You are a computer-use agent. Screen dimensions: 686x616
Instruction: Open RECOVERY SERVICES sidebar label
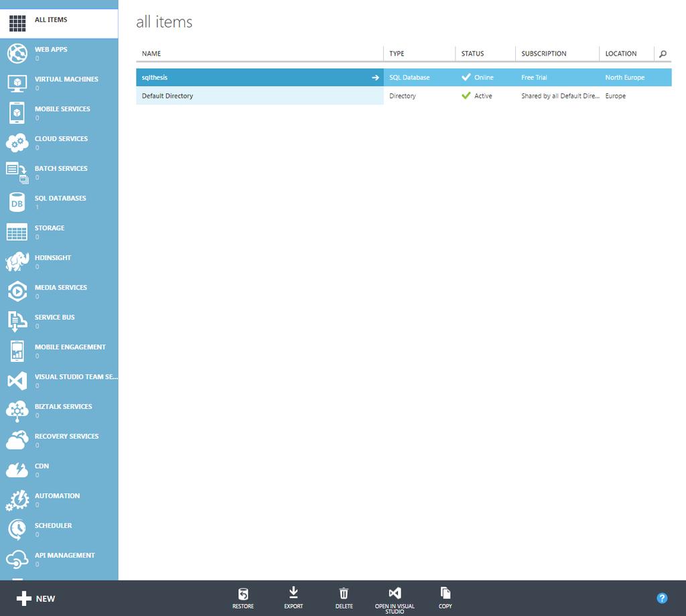pos(66,436)
